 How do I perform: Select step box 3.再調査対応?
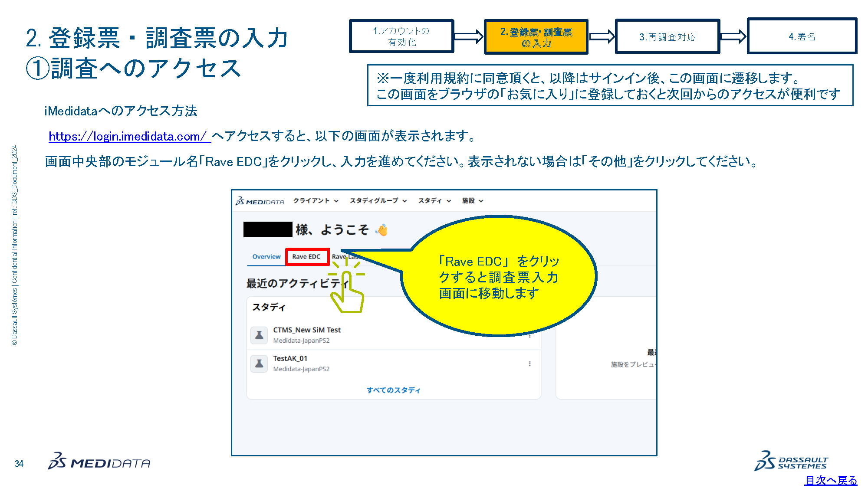coord(667,36)
